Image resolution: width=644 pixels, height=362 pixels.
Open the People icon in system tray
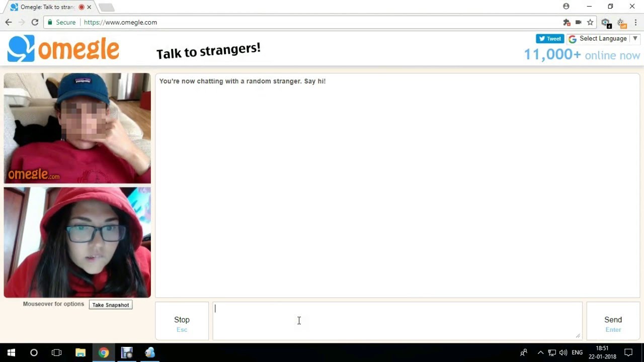(524, 352)
